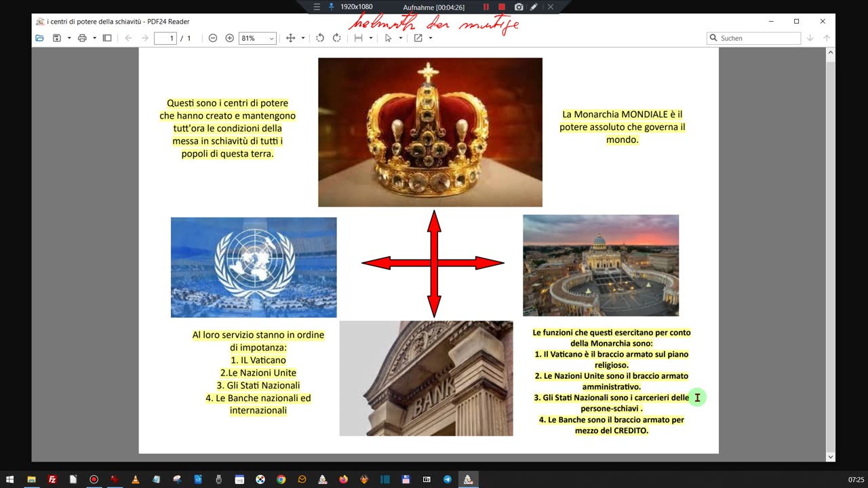The width and height of the screenshot is (868, 488).
Task: Expand page layout options arrow
Action: click(371, 38)
